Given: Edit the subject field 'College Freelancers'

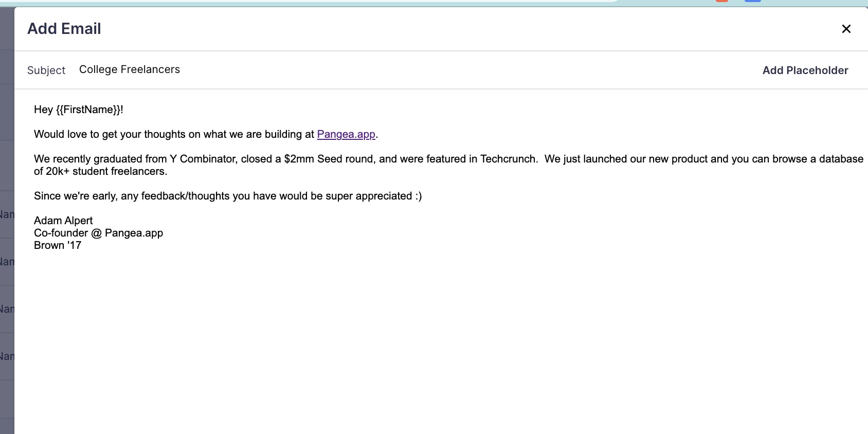Looking at the screenshot, I should pyautogui.click(x=130, y=69).
